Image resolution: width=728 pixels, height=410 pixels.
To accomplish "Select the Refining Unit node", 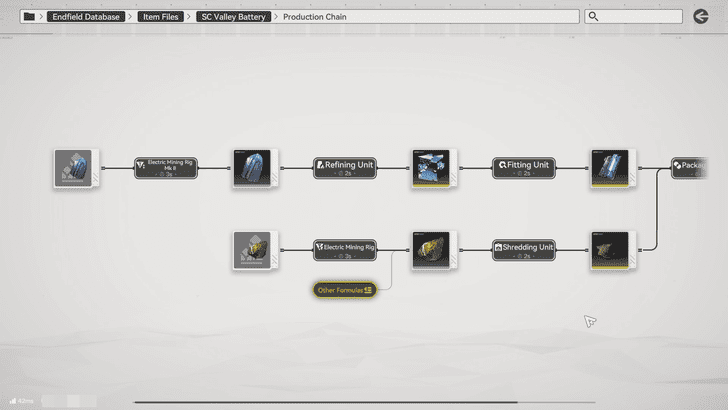I will point(346,168).
